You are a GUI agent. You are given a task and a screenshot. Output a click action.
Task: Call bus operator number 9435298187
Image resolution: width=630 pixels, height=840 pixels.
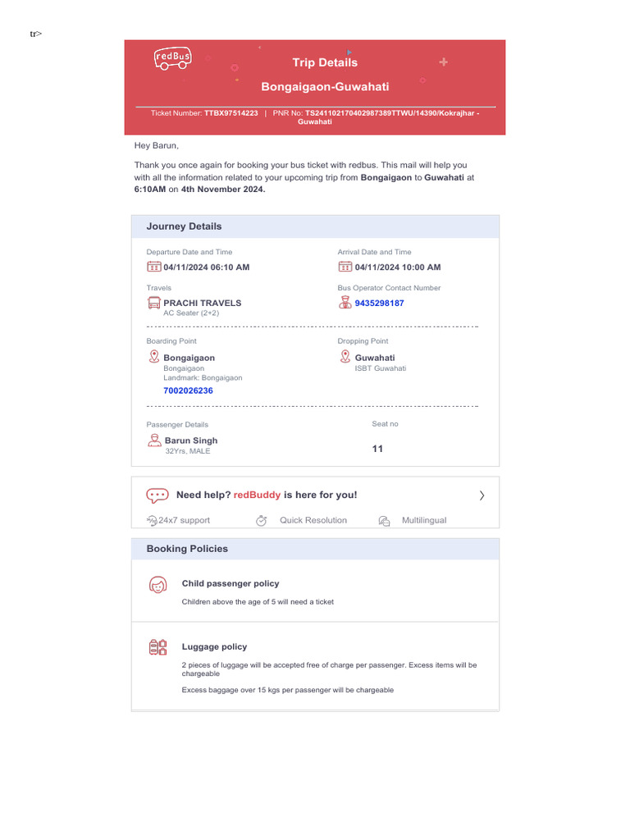[x=379, y=304]
